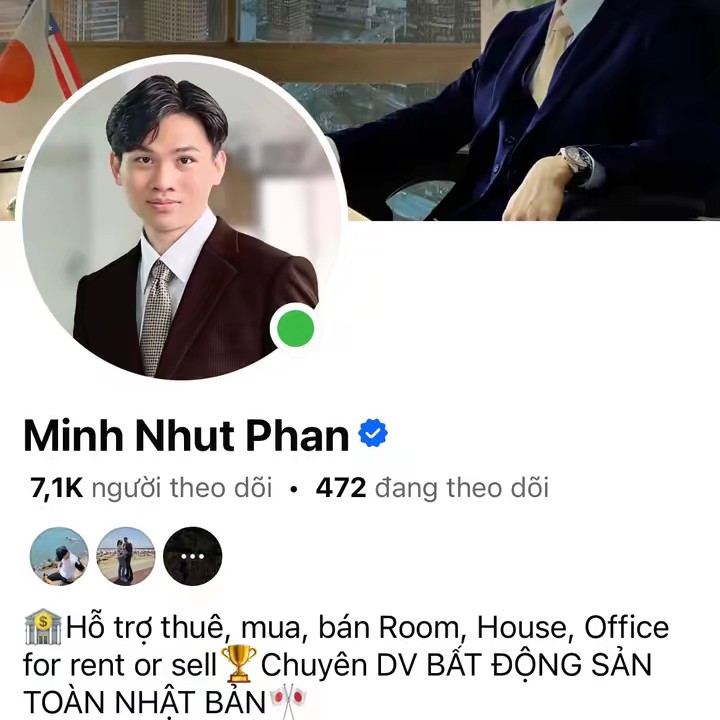View the first beach highlight circle
The width and height of the screenshot is (720, 720).
[x=59, y=556]
